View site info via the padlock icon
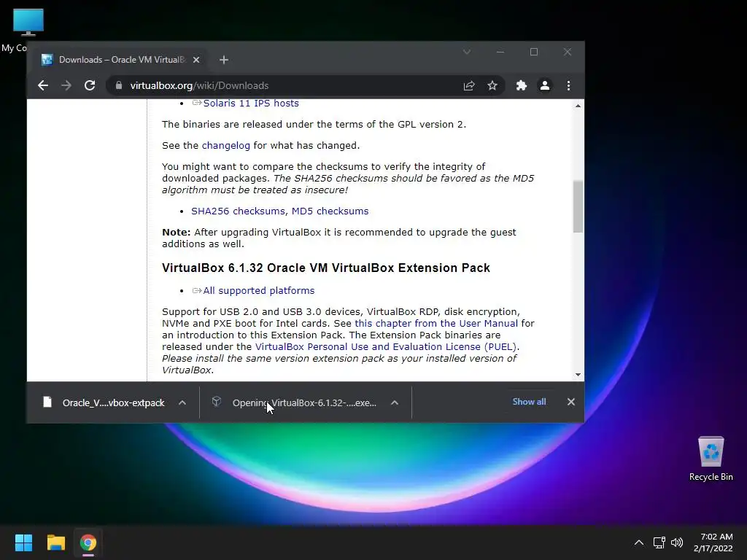Viewport: 747px width, 560px height. point(119,86)
